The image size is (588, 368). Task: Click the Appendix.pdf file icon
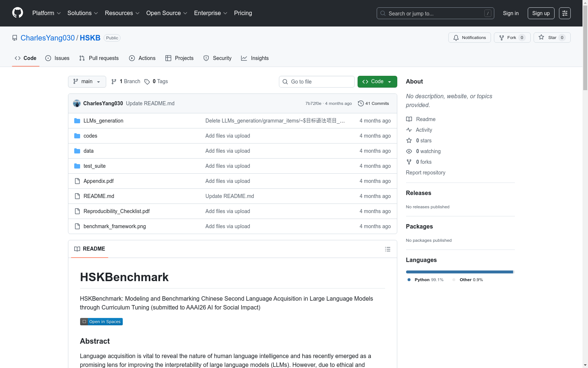coord(77,181)
